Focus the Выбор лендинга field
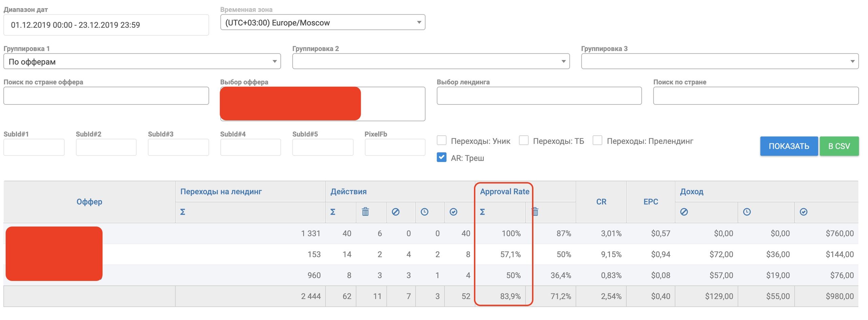Viewport: 868px width, 320px height. [539, 96]
